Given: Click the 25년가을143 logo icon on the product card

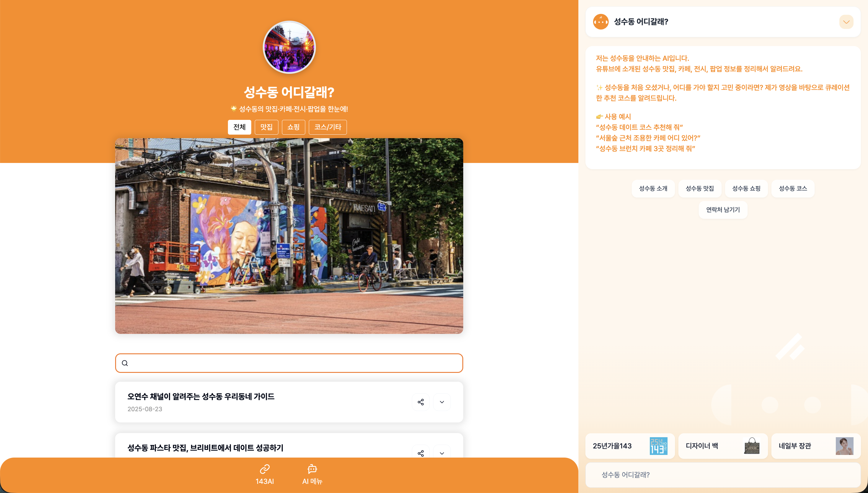Looking at the screenshot, I should click(658, 446).
